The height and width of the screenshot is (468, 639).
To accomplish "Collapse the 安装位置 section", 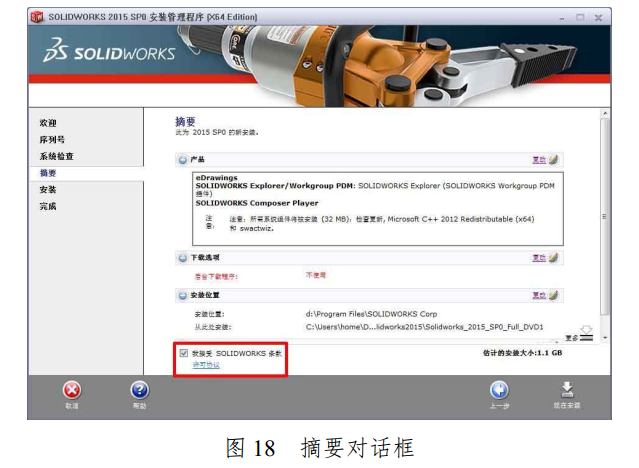I will point(183,295).
